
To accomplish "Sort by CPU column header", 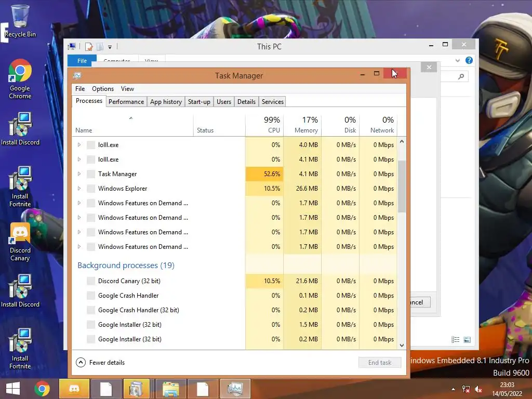I will pos(264,125).
